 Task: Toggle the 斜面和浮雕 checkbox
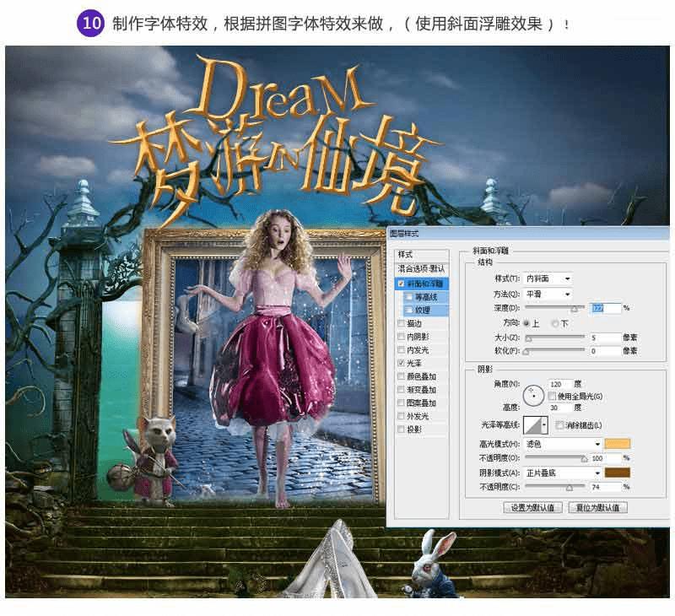(402, 284)
